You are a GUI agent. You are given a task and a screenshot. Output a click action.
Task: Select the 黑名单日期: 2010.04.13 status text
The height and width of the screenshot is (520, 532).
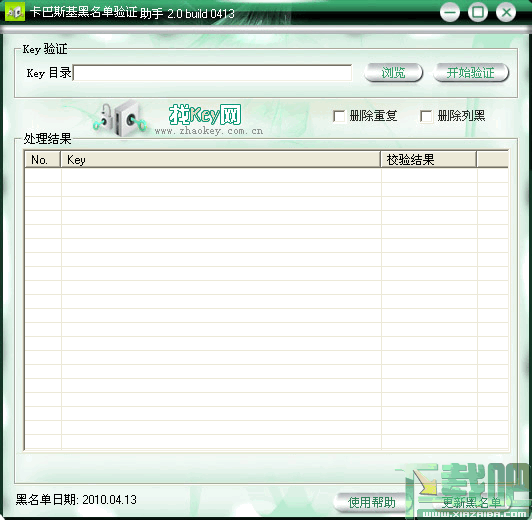(76, 500)
